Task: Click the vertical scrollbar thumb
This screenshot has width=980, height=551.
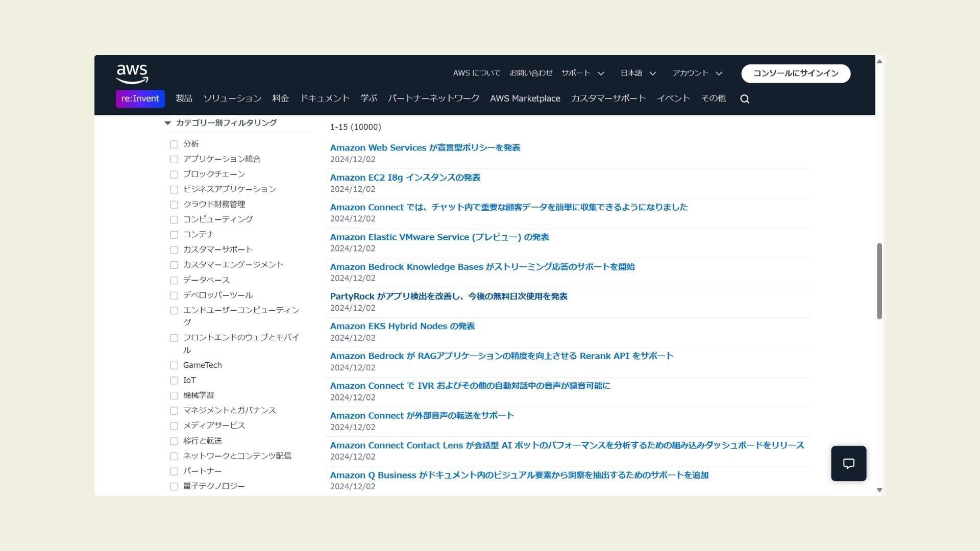Action: click(x=879, y=281)
